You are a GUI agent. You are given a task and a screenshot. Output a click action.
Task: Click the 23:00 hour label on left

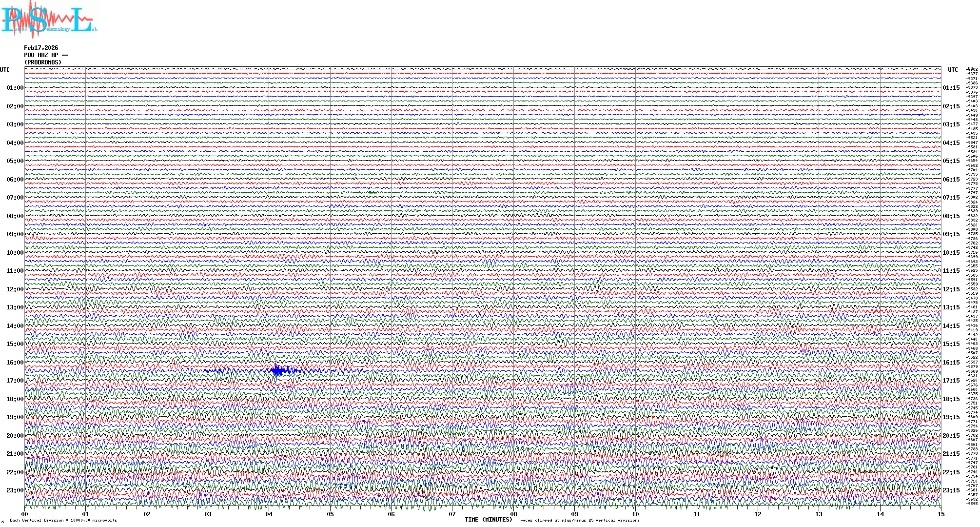[15, 490]
